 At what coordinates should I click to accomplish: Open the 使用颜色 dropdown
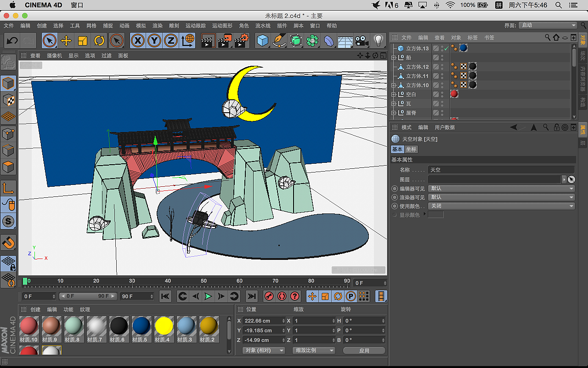pyautogui.click(x=501, y=206)
